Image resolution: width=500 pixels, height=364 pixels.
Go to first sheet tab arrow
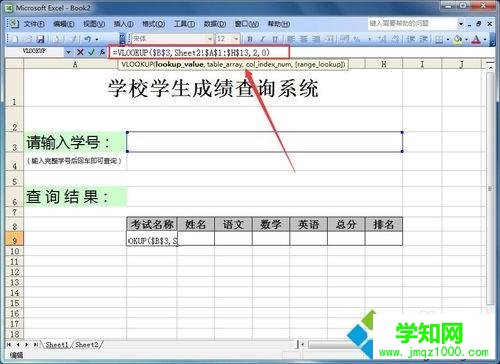click(9, 344)
